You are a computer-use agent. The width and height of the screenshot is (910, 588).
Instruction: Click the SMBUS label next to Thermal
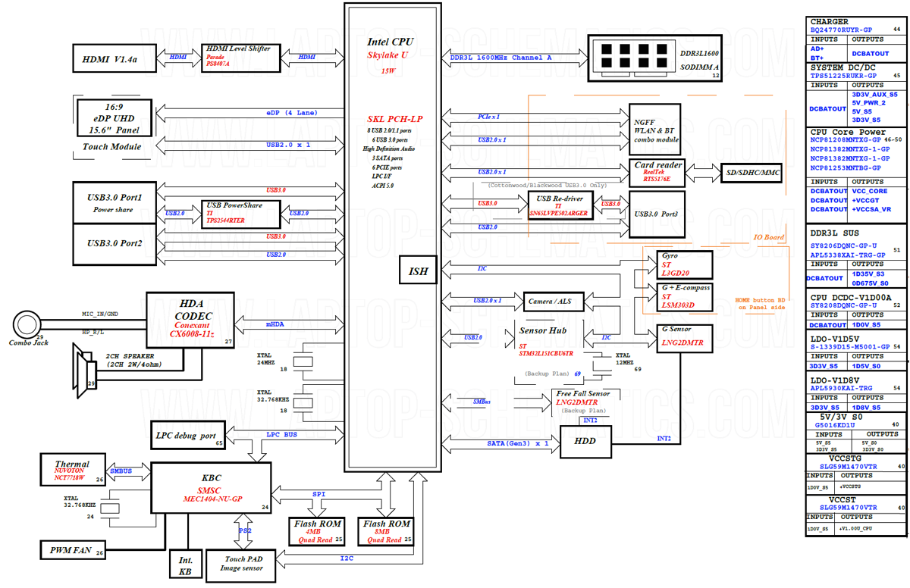pos(121,471)
